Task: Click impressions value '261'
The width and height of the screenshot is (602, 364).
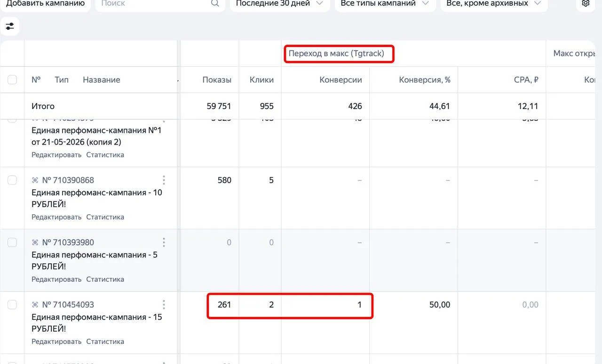Action: click(x=224, y=304)
